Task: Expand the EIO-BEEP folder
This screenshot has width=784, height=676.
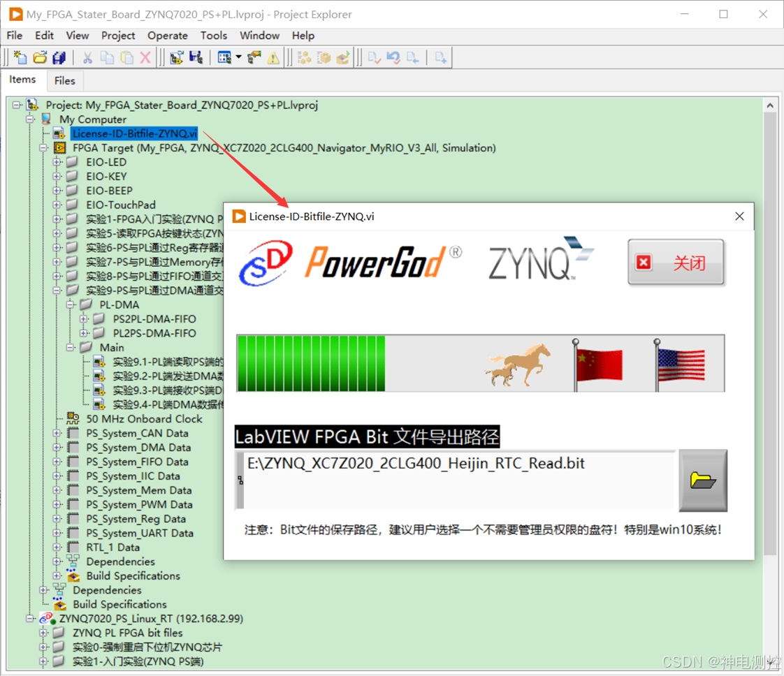Action: tap(57, 191)
